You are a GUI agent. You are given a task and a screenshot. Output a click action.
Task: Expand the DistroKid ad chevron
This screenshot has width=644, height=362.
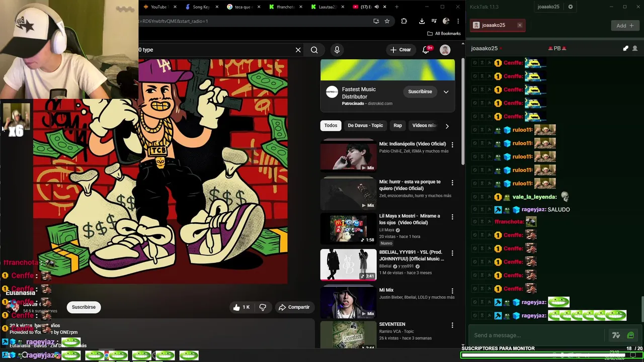[x=446, y=92]
